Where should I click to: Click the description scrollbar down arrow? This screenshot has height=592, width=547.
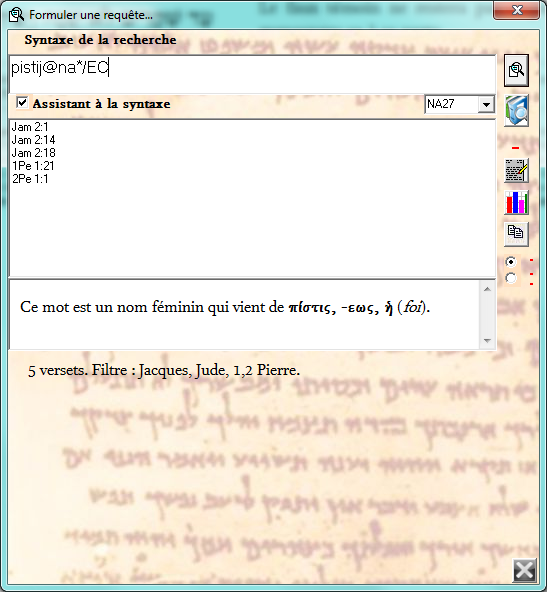click(x=487, y=341)
